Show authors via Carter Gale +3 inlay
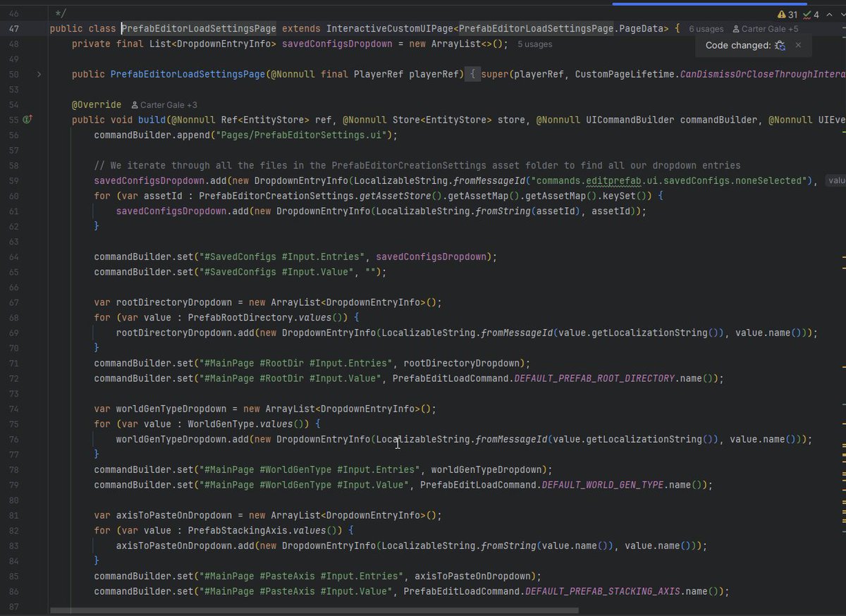Image resolution: width=846 pixels, height=616 pixels. pyautogui.click(x=164, y=104)
